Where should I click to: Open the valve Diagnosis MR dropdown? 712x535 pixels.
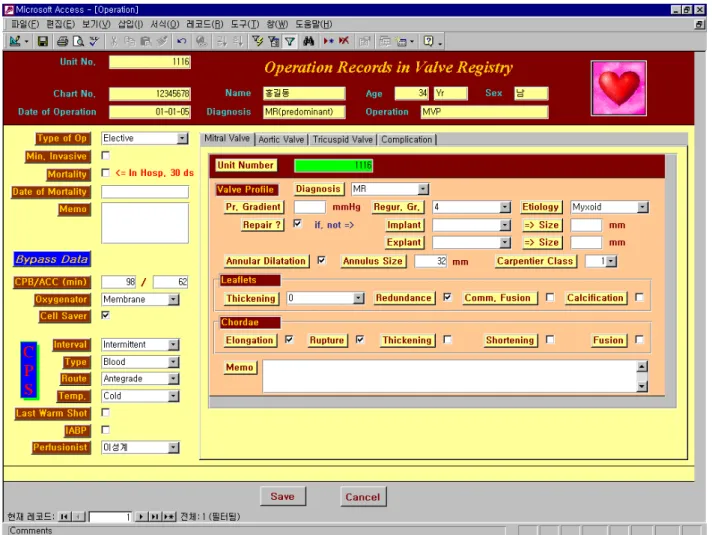(423, 189)
